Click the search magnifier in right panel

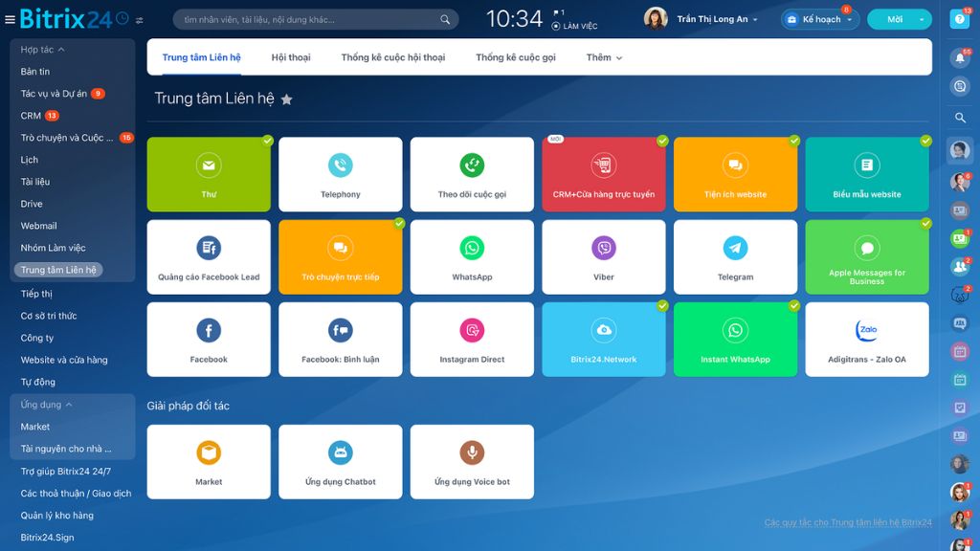pyautogui.click(x=960, y=118)
